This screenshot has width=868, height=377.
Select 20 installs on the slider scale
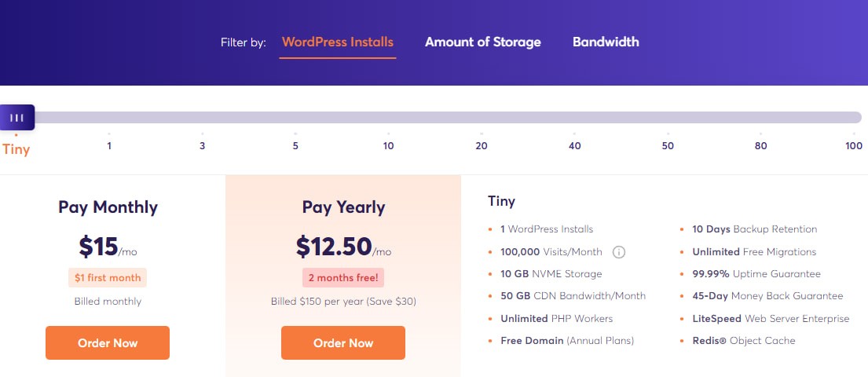click(482, 146)
